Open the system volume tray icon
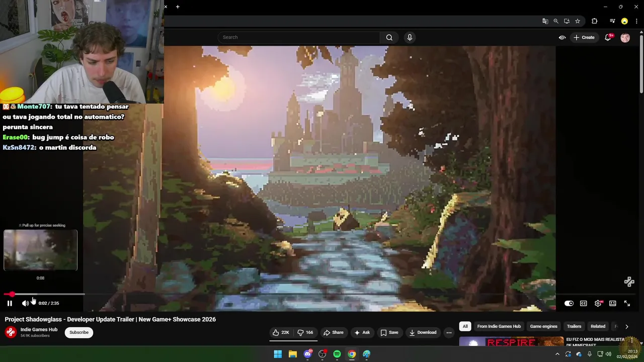 click(x=609, y=354)
